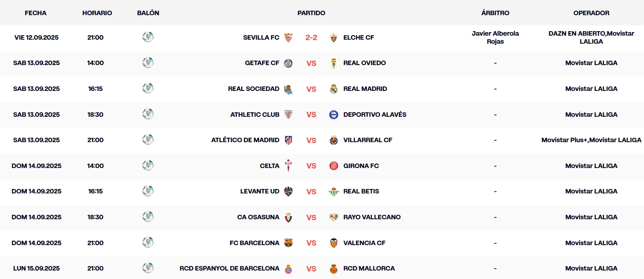Select the Villarreal CF crest
Image resolution: width=644 pixels, height=279 pixels.
pos(334,140)
